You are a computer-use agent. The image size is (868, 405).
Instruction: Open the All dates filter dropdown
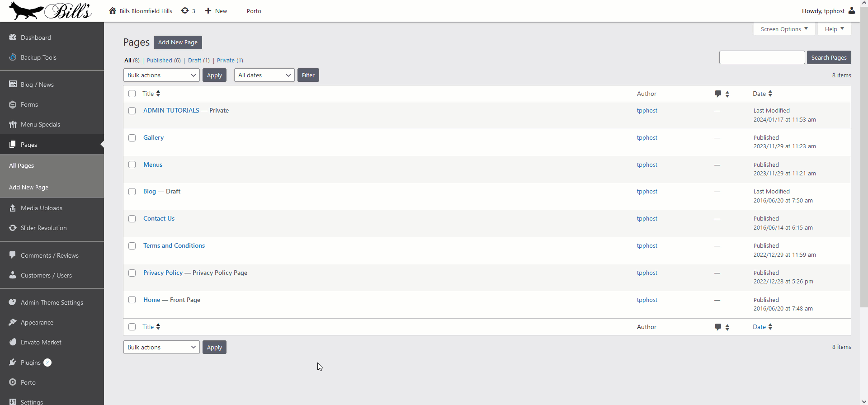264,75
